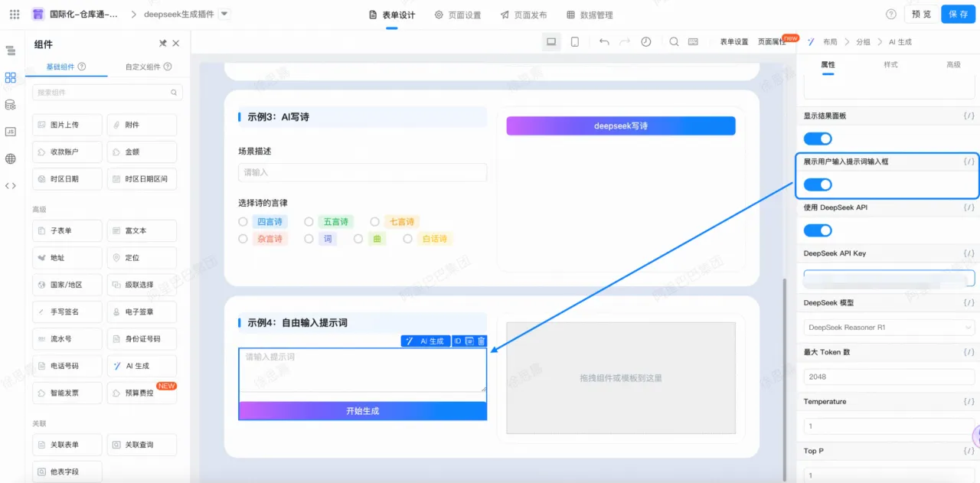The image size is (980, 483).
Task: Open the deepseek生成插件 page dropdown
Action: (224, 14)
